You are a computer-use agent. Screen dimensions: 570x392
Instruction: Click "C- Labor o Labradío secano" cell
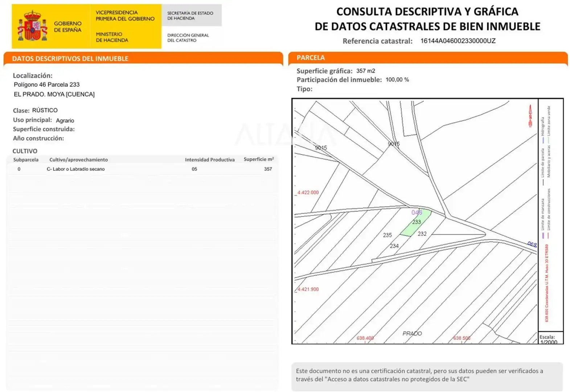point(76,169)
